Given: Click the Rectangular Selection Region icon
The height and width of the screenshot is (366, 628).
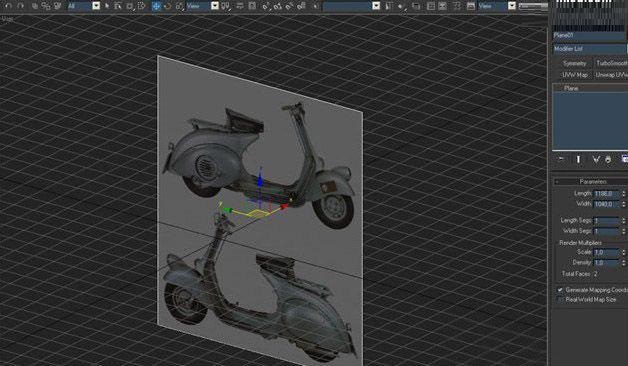Looking at the screenshot, I should point(130,6).
